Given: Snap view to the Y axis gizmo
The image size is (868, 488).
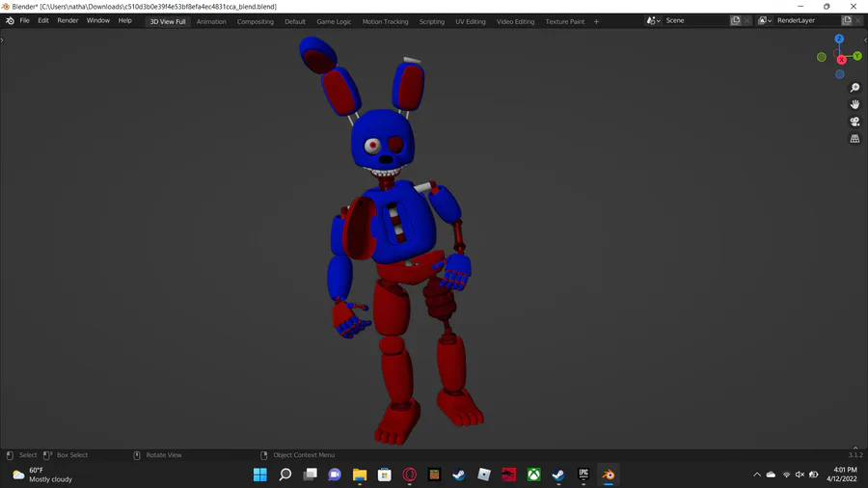Looking at the screenshot, I should pyautogui.click(x=857, y=56).
